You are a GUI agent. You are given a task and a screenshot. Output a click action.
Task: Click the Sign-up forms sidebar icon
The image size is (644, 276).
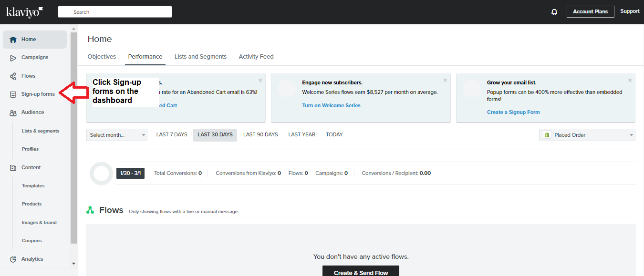pyautogui.click(x=13, y=94)
